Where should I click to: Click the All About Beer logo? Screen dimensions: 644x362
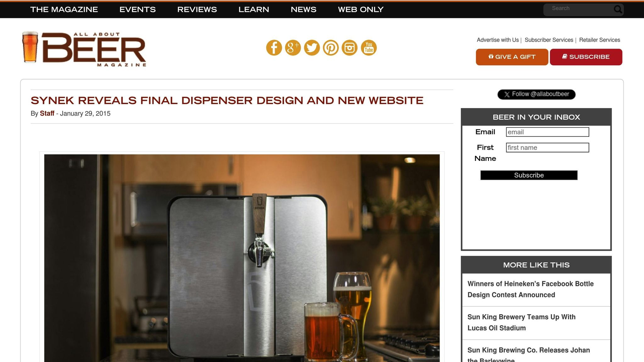click(x=84, y=49)
